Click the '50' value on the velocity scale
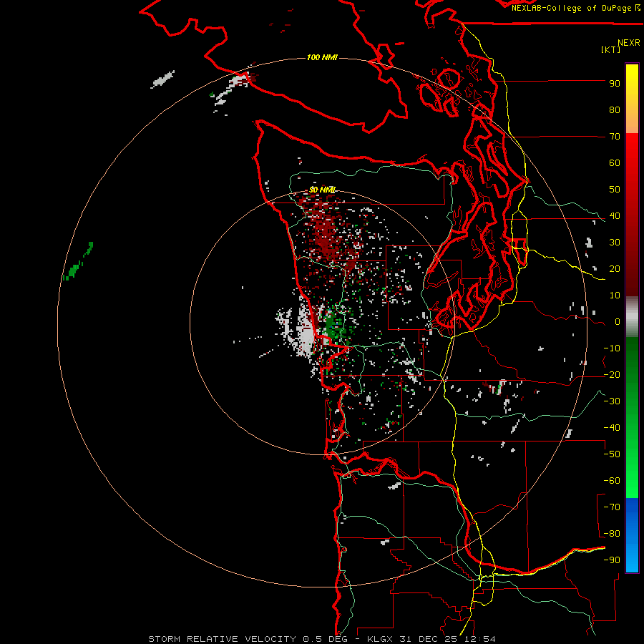Viewport: 644px width, 644px height. tap(615, 190)
